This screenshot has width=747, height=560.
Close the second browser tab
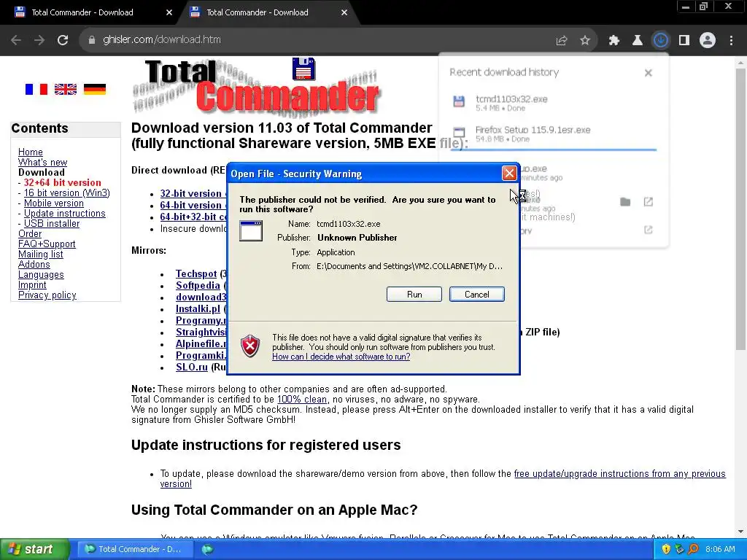344,12
